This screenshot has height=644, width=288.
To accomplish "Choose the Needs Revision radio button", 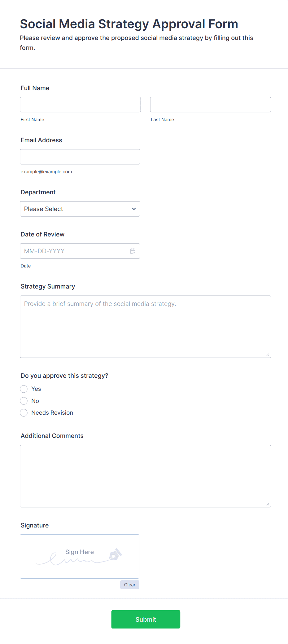I will point(24,413).
